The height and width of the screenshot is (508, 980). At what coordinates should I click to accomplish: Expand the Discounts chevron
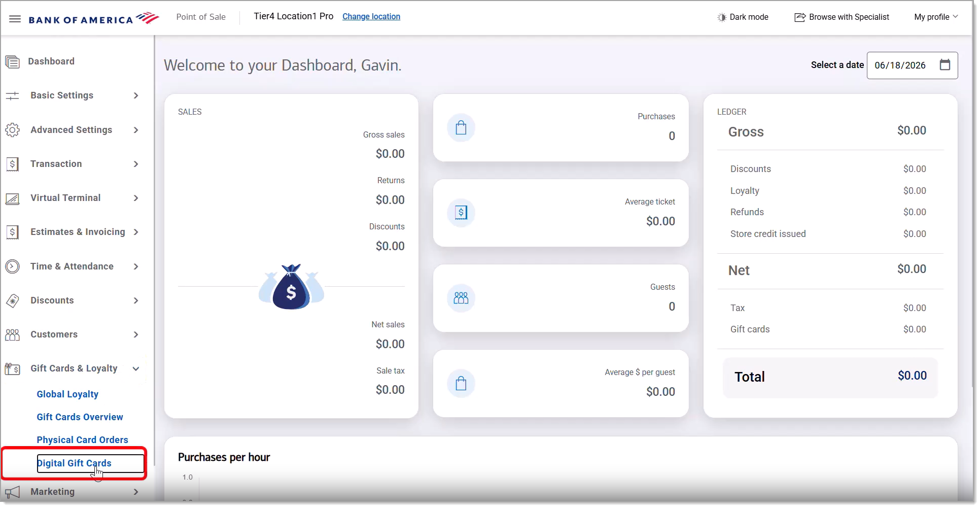(136, 301)
